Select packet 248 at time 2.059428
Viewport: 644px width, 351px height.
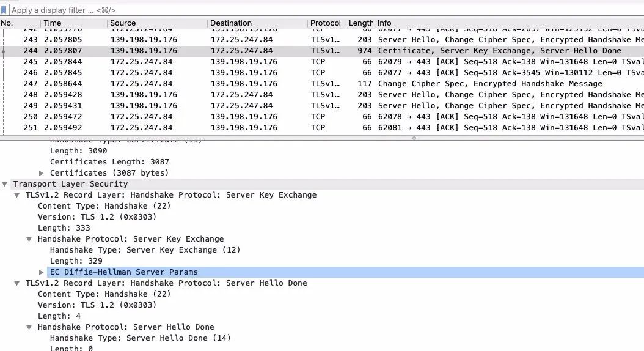(x=322, y=95)
